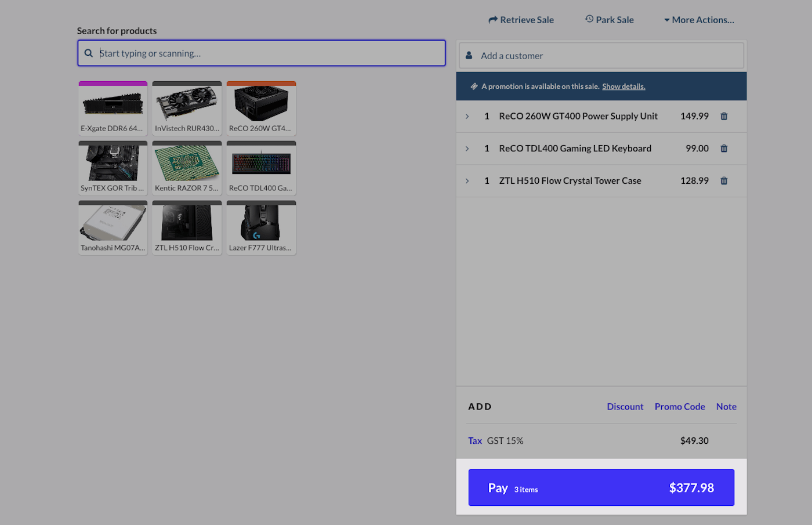Expand the ReCO 260W GT400 Power Supply row
Image resolution: width=812 pixels, height=525 pixels.
click(467, 116)
